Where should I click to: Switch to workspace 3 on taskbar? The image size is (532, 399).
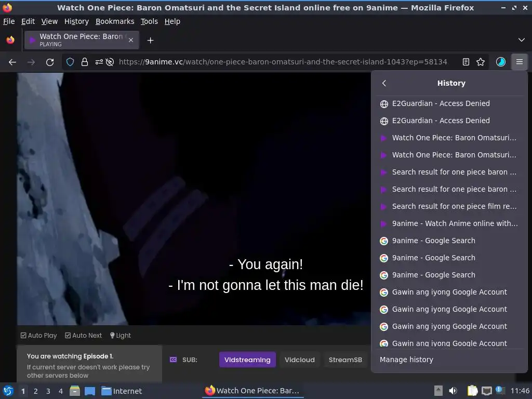pos(48,391)
